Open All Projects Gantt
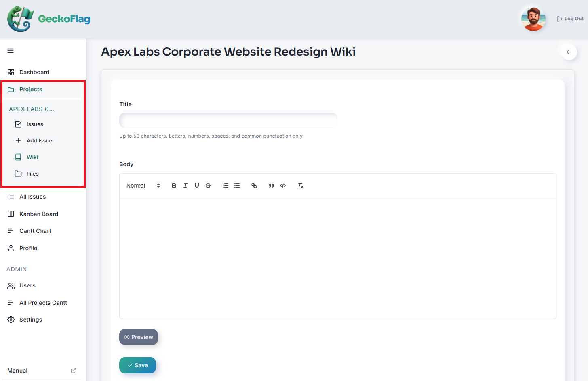588x381 pixels. [43, 303]
